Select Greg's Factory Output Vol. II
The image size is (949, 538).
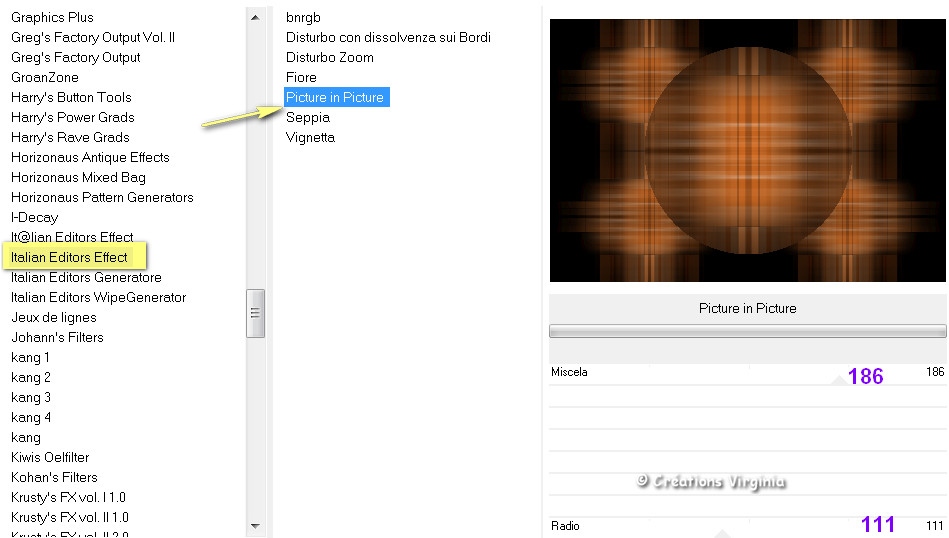pos(93,38)
